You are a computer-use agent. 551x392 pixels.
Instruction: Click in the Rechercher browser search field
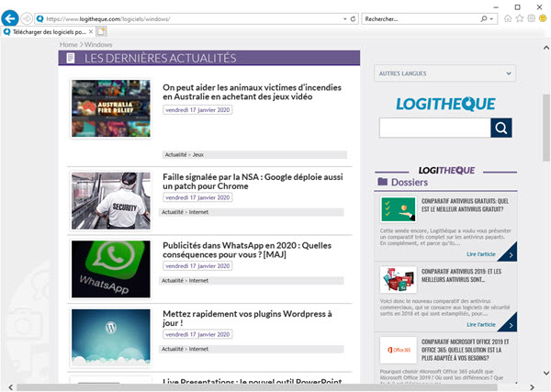(x=422, y=19)
